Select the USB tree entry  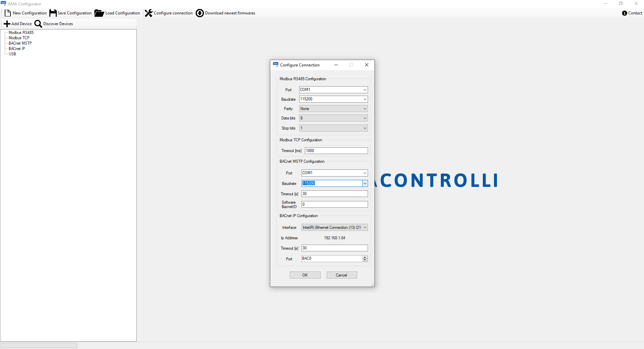point(12,54)
